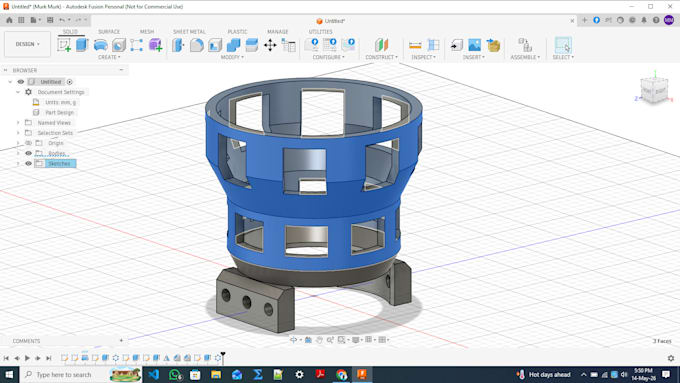Open the Construct dropdown menu

pyautogui.click(x=381, y=57)
